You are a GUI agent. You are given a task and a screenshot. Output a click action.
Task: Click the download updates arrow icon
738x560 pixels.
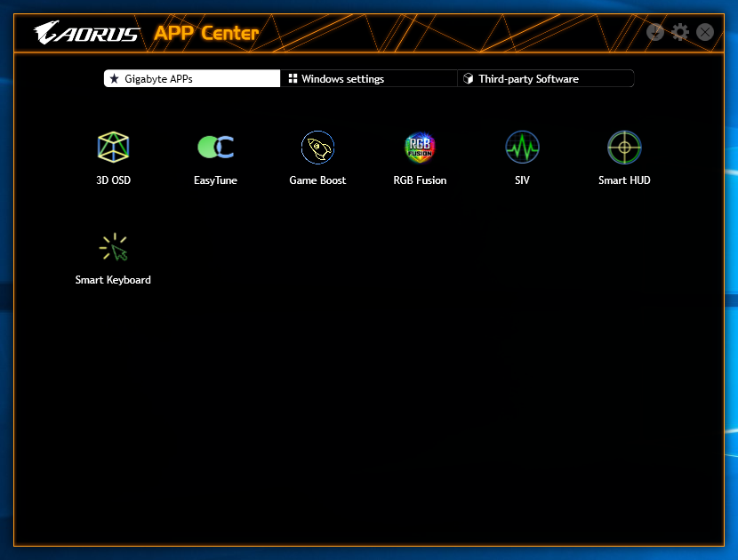point(655,32)
